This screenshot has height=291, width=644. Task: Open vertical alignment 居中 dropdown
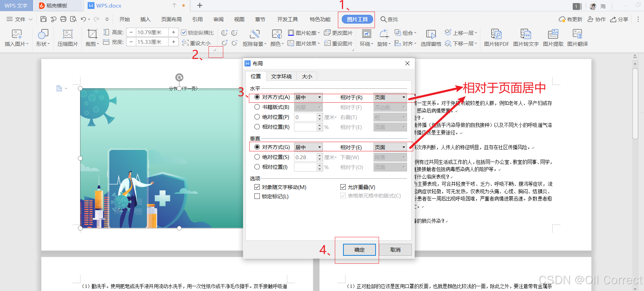308,147
